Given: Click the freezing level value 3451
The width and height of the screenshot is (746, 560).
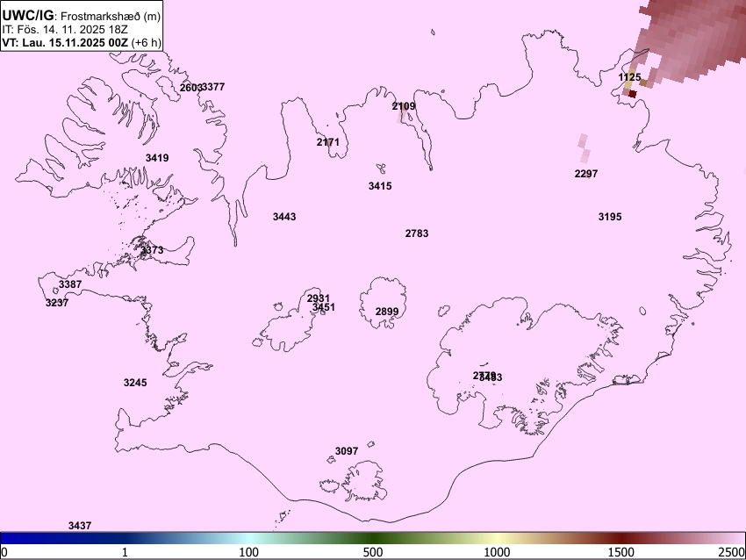Looking at the screenshot, I should 324,307.
